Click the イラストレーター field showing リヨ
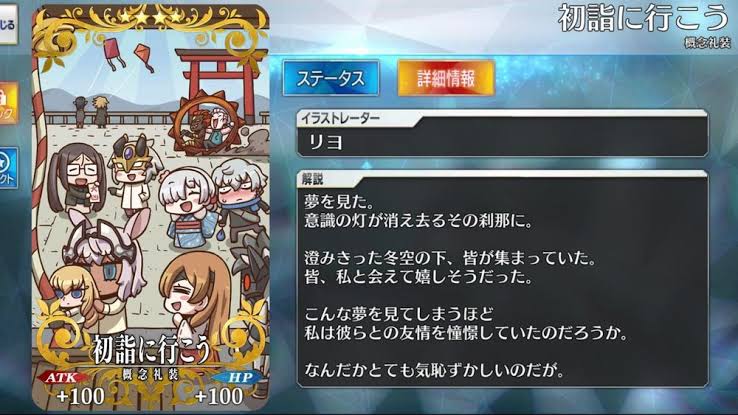The width and height of the screenshot is (738, 415). tap(502, 133)
